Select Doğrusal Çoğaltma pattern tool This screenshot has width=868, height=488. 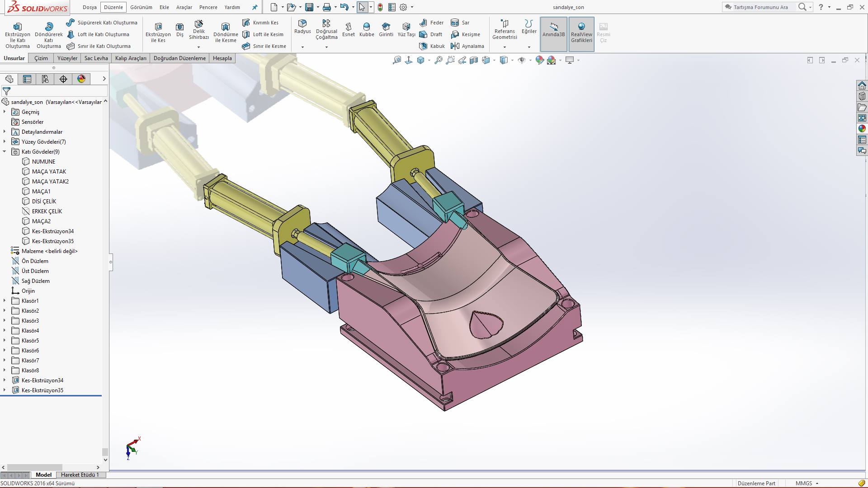point(326,29)
